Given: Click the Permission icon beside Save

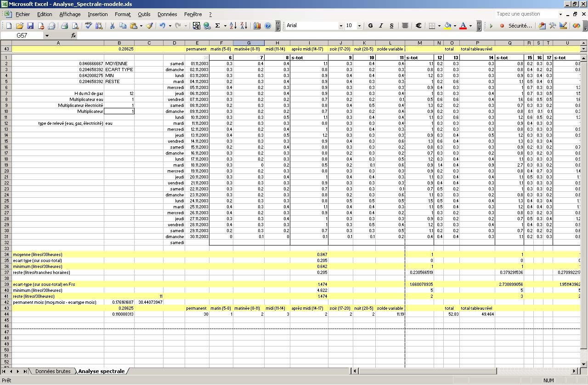Looking at the screenshot, I should 40,26.
